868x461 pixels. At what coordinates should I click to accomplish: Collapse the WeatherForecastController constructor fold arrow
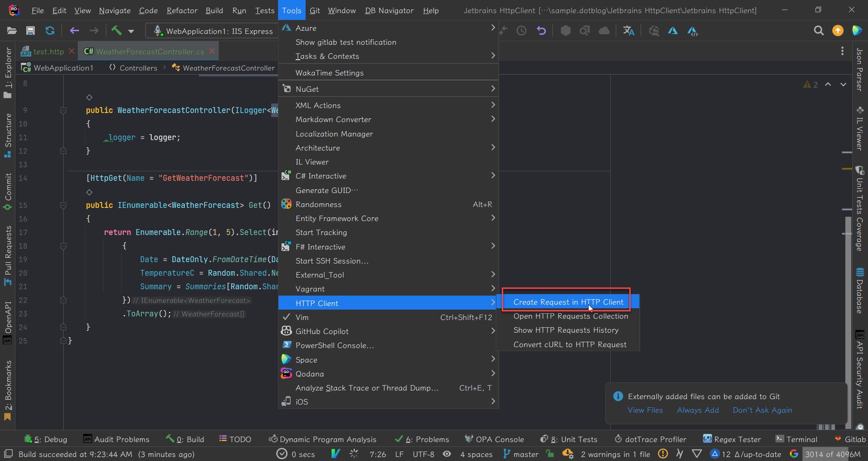tap(63, 110)
